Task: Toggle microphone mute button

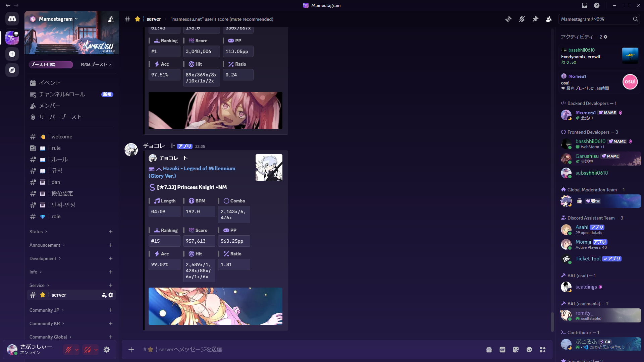Action: (68, 350)
